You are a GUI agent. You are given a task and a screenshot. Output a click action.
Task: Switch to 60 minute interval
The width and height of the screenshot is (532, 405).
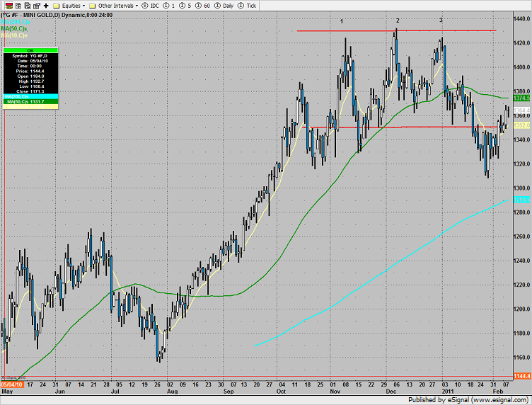click(x=203, y=6)
